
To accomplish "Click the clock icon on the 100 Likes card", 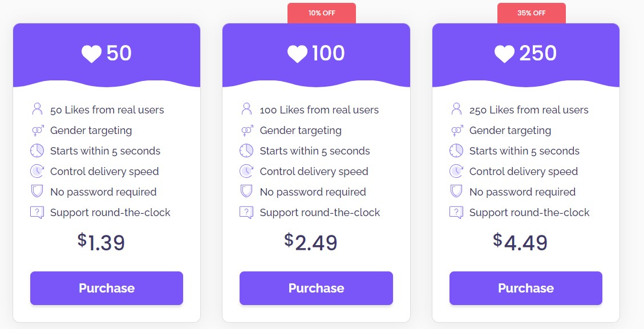I will tap(246, 151).
